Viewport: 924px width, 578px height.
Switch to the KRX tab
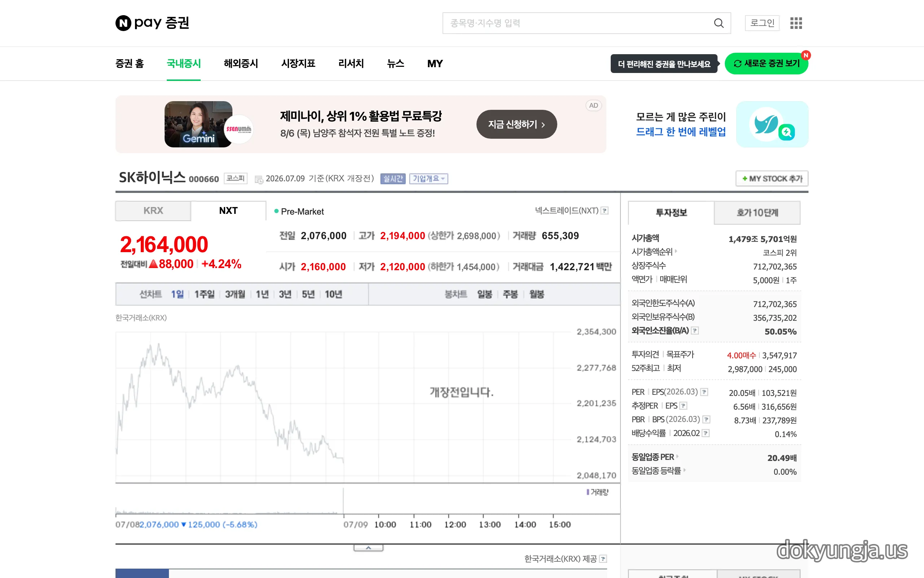(153, 211)
